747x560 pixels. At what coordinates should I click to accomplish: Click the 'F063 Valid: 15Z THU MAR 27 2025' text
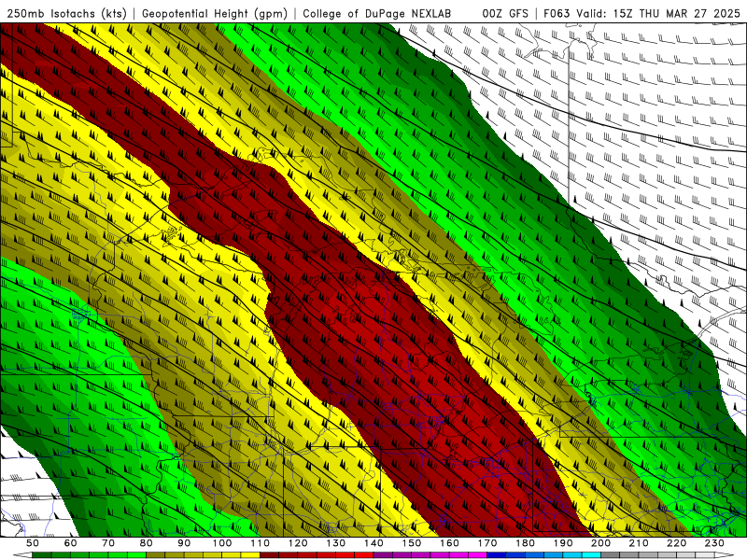641,14
